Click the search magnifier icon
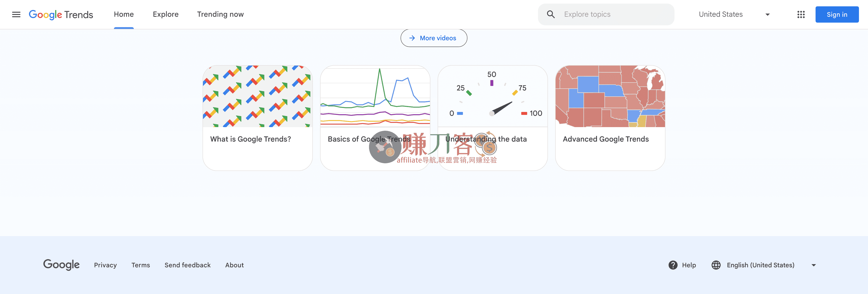This screenshot has width=868, height=294. pos(550,14)
